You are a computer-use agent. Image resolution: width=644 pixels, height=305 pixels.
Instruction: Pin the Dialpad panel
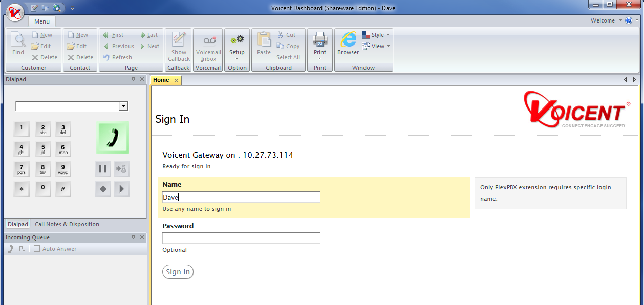(134, 79)
